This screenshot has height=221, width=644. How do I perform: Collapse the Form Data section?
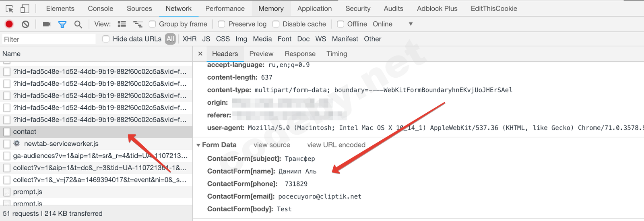coord(198,145)
